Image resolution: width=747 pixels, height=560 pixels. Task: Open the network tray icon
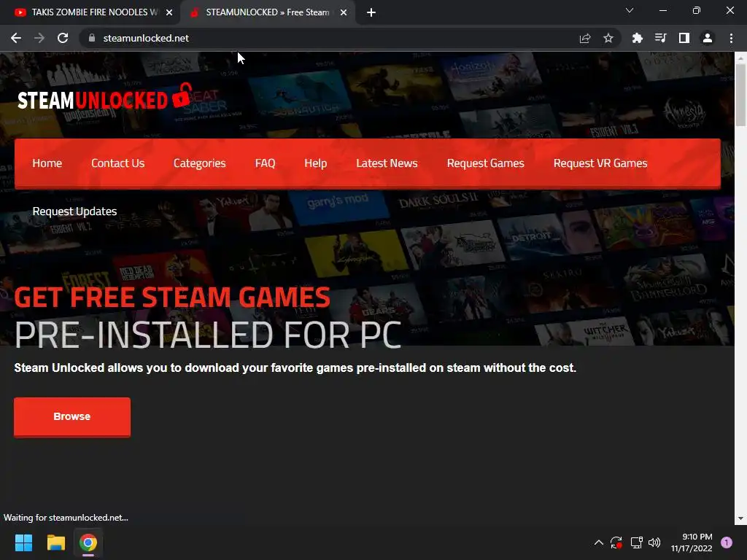pyautogui.click(x=636, y=542)
